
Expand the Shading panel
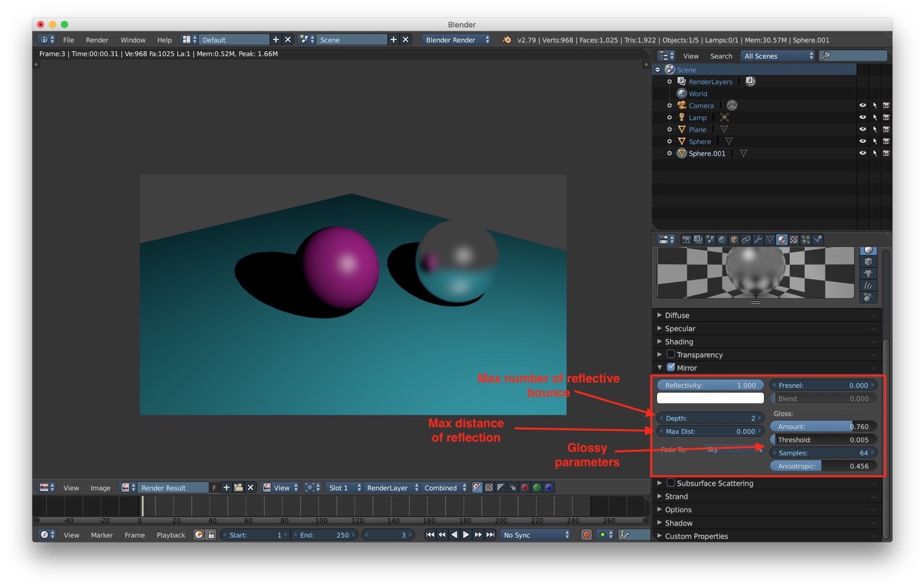coord(767,341)
